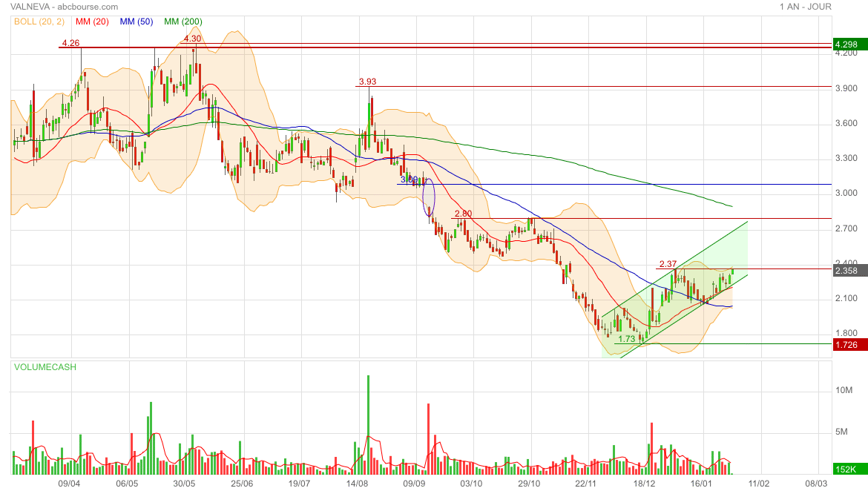Click the 3.000 price axis value
The image size is (868, 491).
846,193
